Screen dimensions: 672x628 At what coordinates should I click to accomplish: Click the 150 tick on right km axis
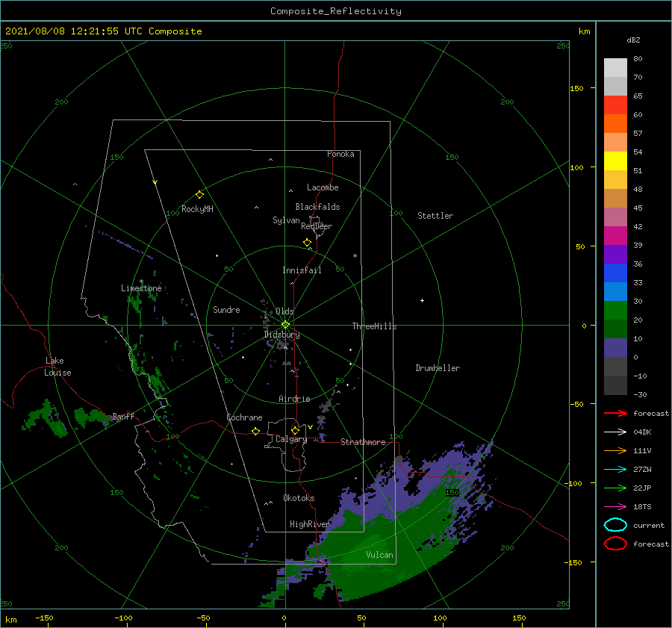(576, 88)
